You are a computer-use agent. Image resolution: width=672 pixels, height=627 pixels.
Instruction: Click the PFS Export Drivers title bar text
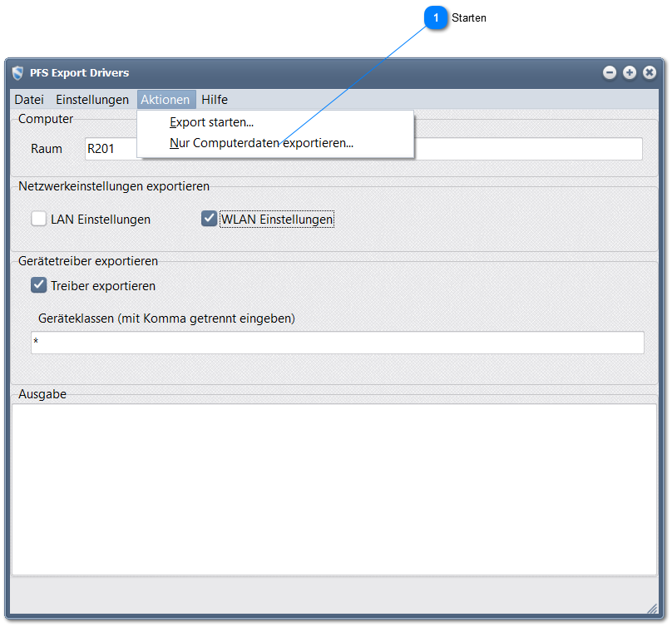pyautogui.click(x=80, y=73)
